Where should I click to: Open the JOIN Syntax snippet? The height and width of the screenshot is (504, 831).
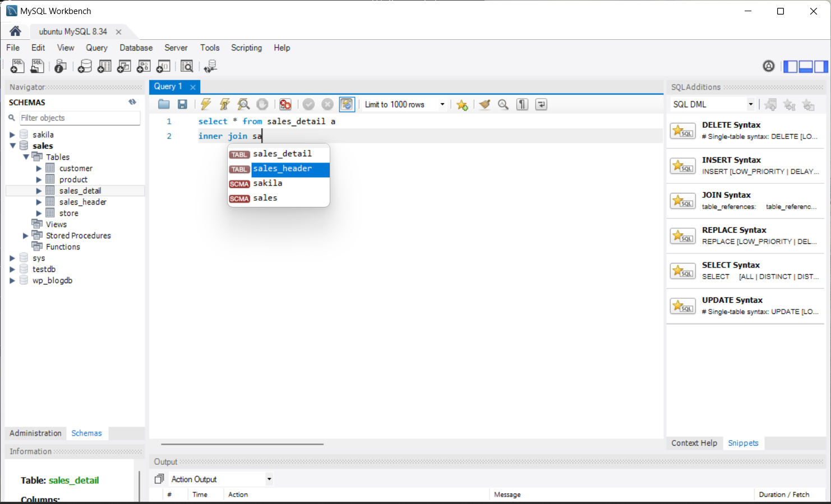(745, 201)
